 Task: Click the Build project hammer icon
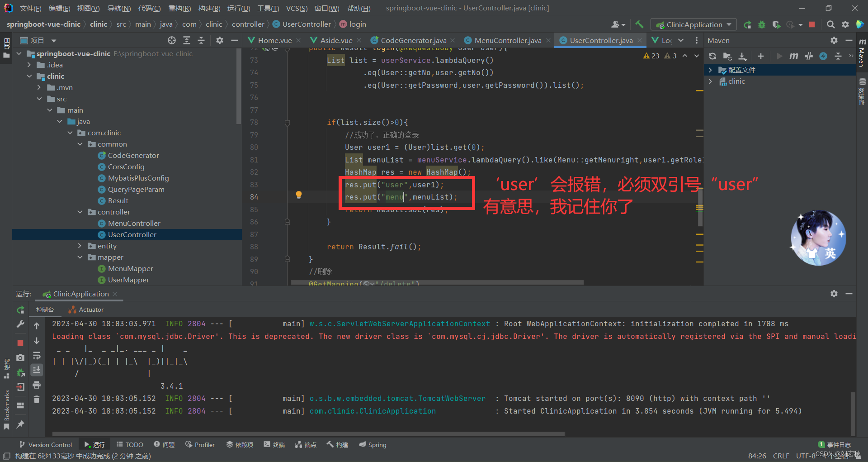(x=639, y=24)
